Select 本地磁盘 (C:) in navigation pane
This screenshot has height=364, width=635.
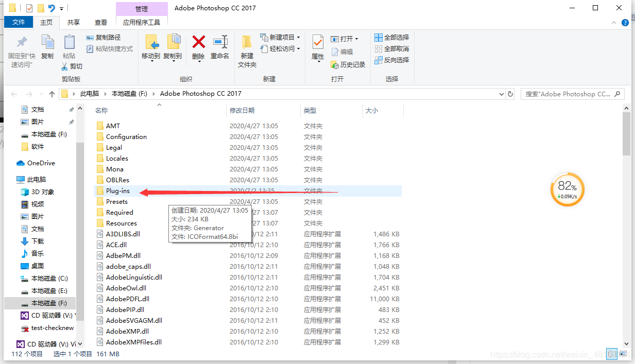click(x=49, y=278)
